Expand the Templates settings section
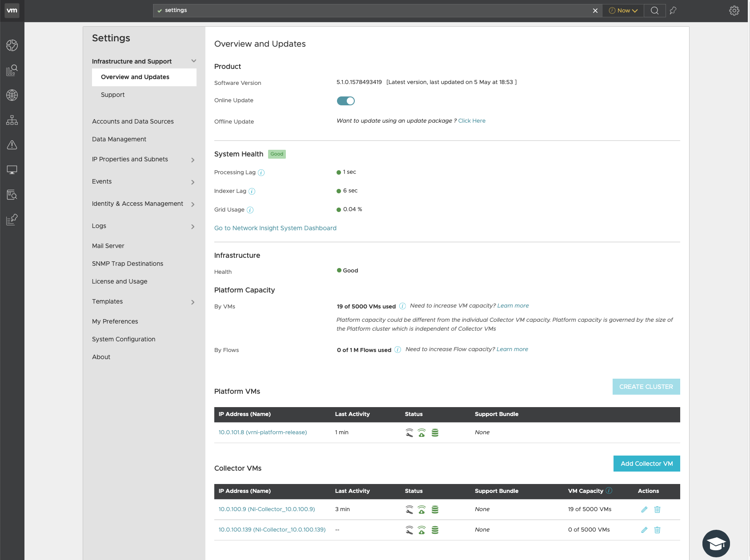The height and width of the screenshot is (560, 750). [193, 302]
